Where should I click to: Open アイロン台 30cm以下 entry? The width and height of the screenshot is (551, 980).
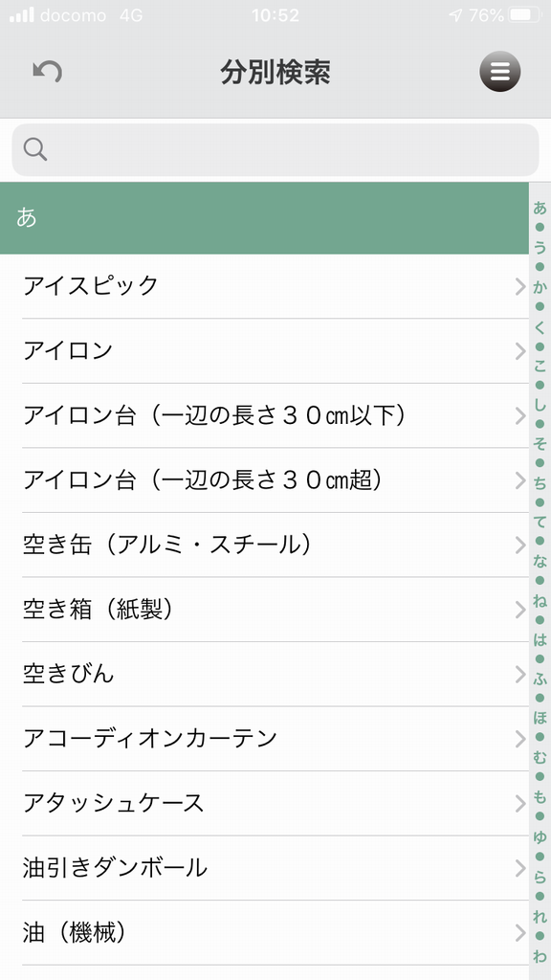click(264, 415)
